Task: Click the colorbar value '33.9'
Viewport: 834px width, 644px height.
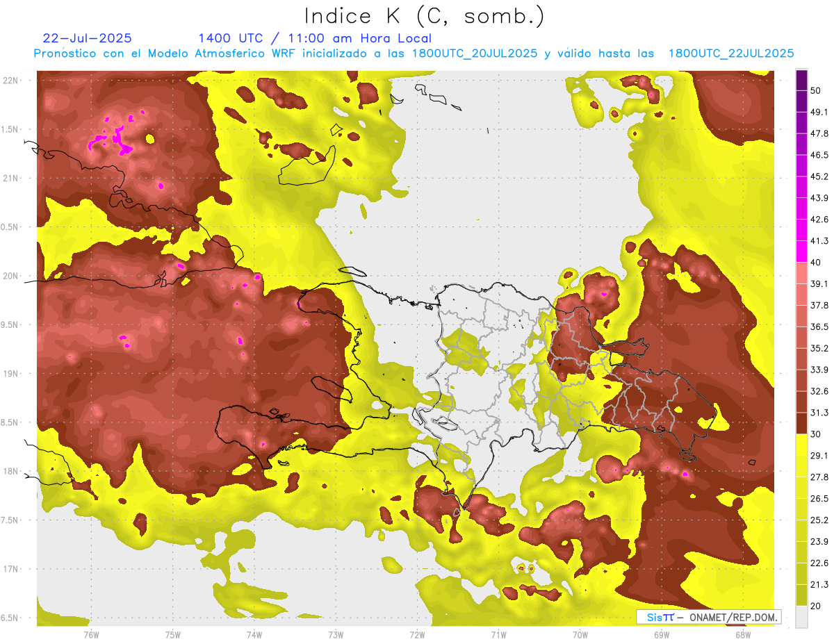Action: (819, 370)
